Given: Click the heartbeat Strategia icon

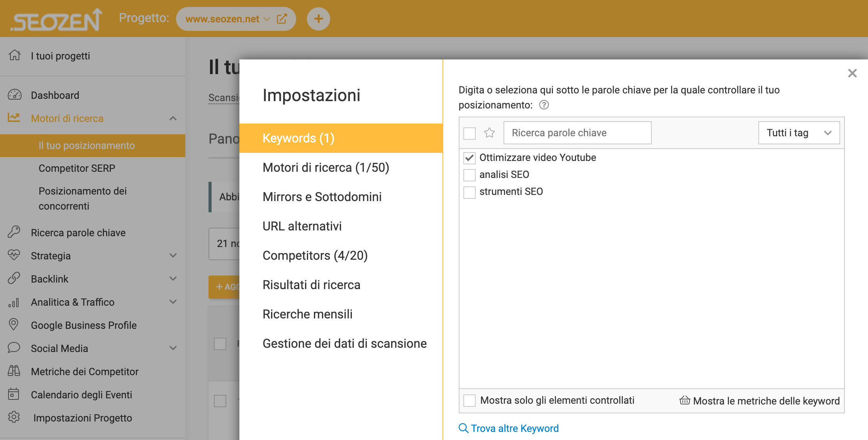Looking at the screenshot, I should tap(14, 255).
